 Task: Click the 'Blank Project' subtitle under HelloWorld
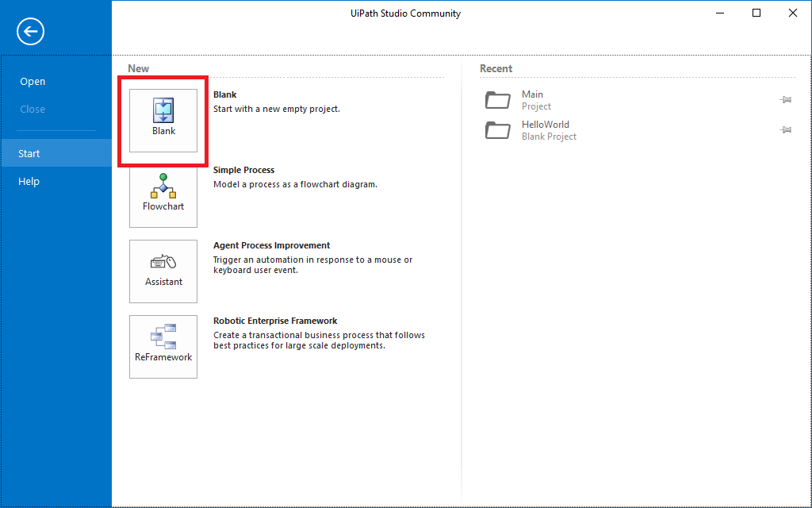pos(549,137)
